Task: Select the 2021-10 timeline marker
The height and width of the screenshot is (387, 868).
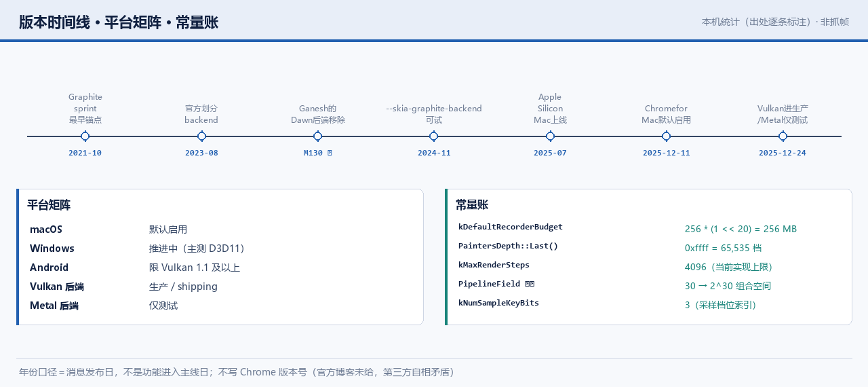Action: tap(85, 136)
